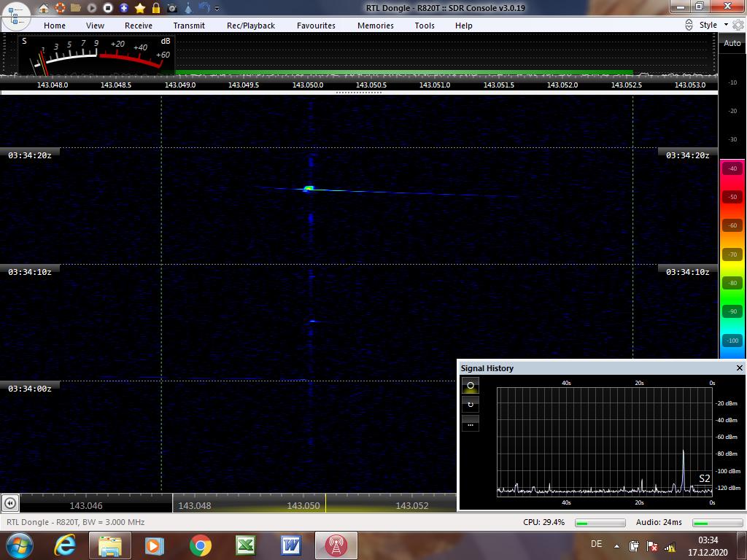Click the S-meter signal gauge
This screenshot has width=747, height=560.
point(97,54)
